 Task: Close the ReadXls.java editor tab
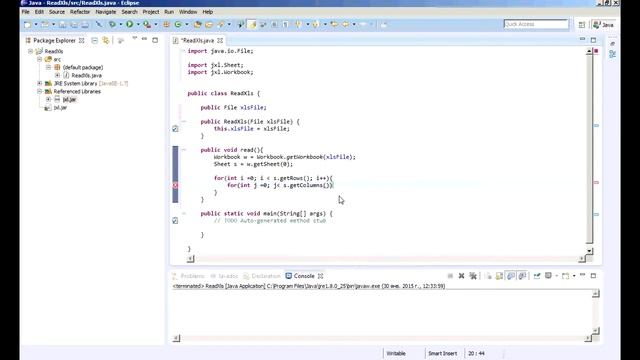(x=220, y=40)
